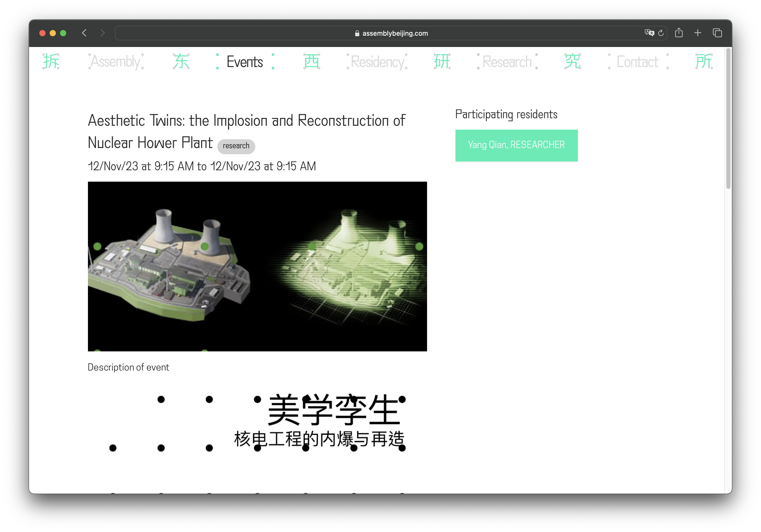Click the lock icon in address bar
The image size is (761, 532).
click(357, 33)
